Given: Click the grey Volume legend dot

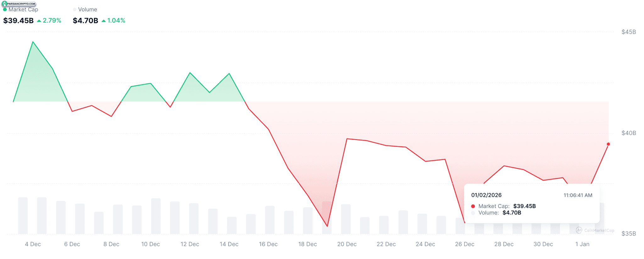Looking at the screenshot, I should click(x=75, y=10).
